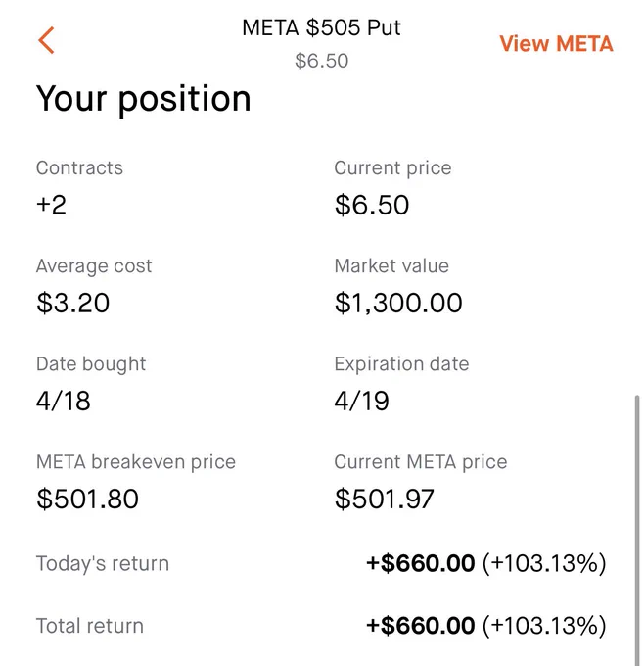The width and height of the screenshot is (644, 666).
Task: Tap the Market value $1,300.00 amount
Action: pos(398,303)
